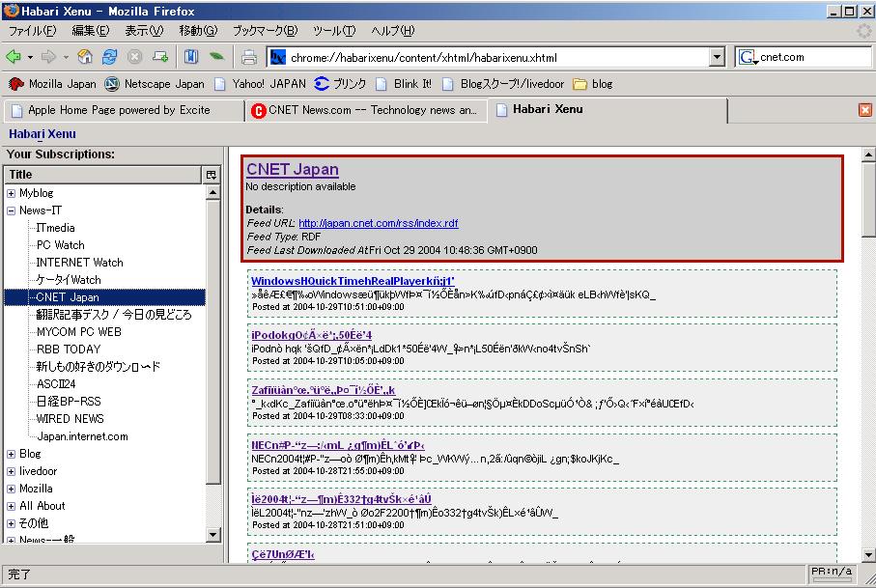
Task: Expand the livedoor folder
Action: pyautogui.click(x=11, y=471)
